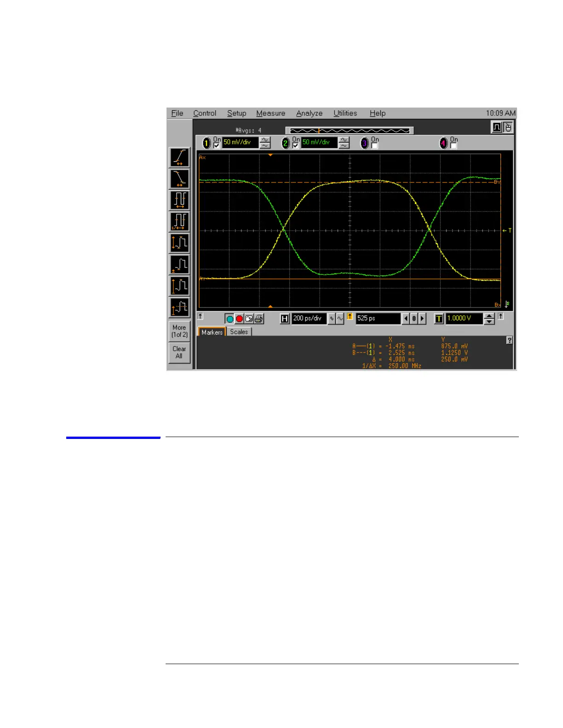This screenshot has width=563, height=728.
Task: Increase channel 1 vertical scale with upper wave button
Action: (265, 140)
